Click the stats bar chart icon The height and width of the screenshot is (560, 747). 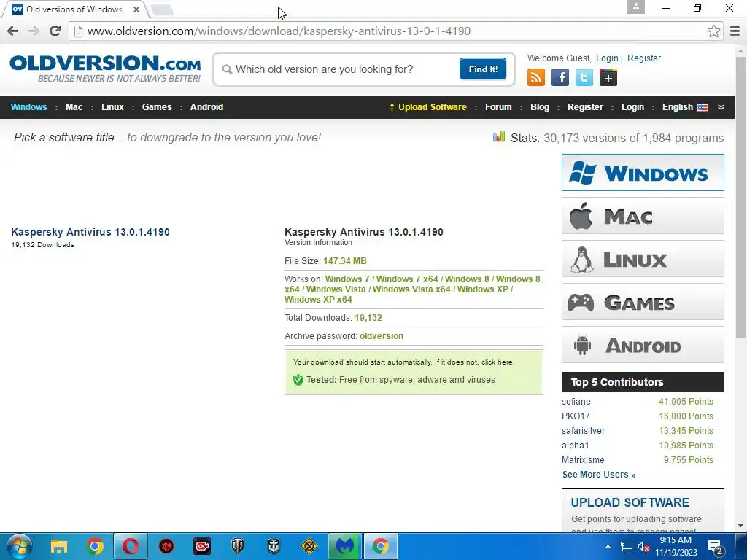pyautogui.click(x=499, y=137)
